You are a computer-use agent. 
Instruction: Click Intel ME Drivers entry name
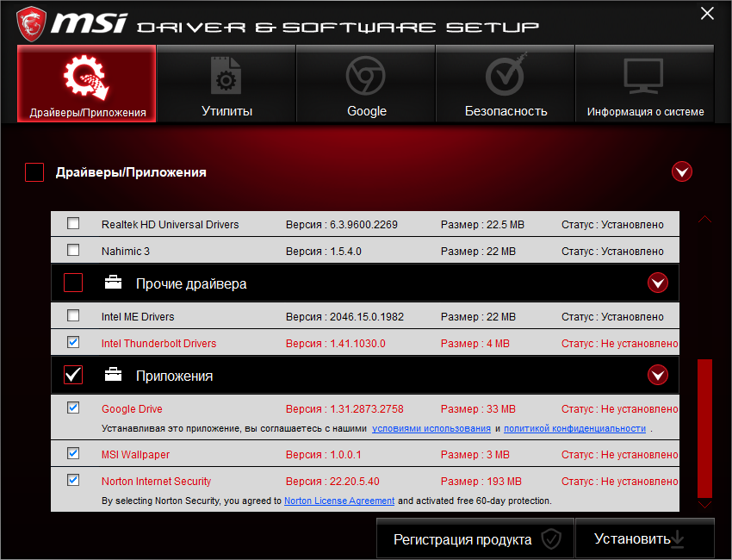coord(138,317)
